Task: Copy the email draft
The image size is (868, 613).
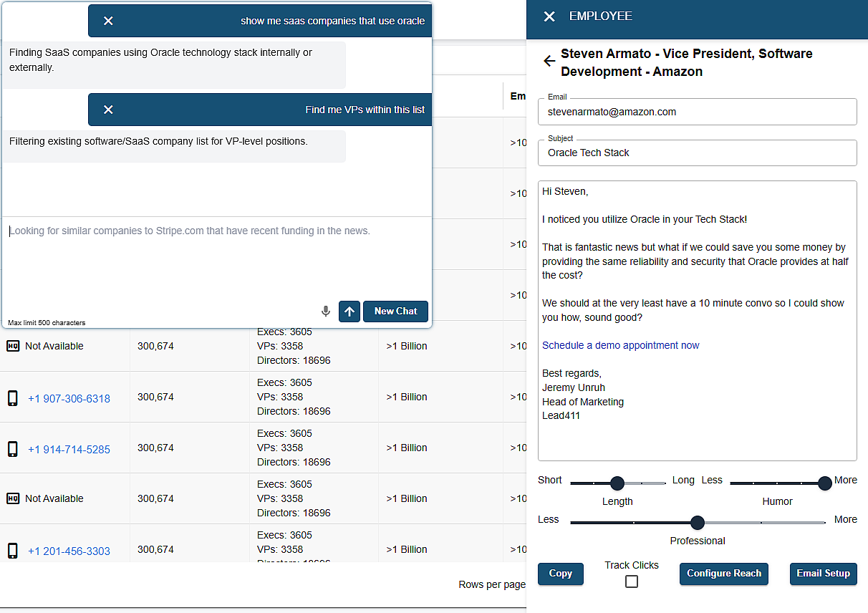Action: (560, 574)
